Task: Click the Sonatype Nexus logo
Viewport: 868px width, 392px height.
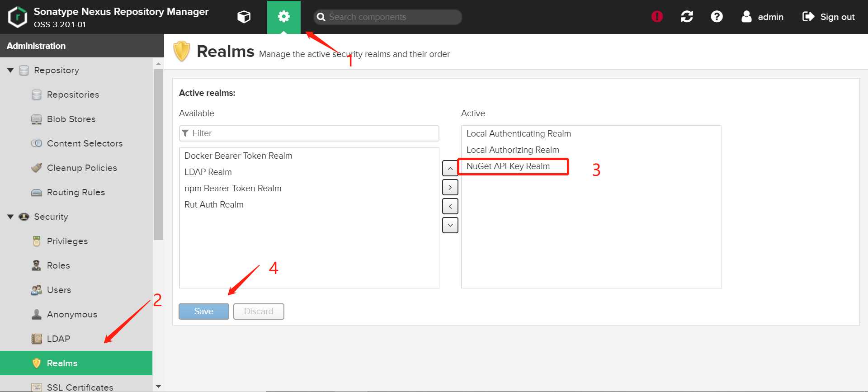Action: tap(18, 17)
